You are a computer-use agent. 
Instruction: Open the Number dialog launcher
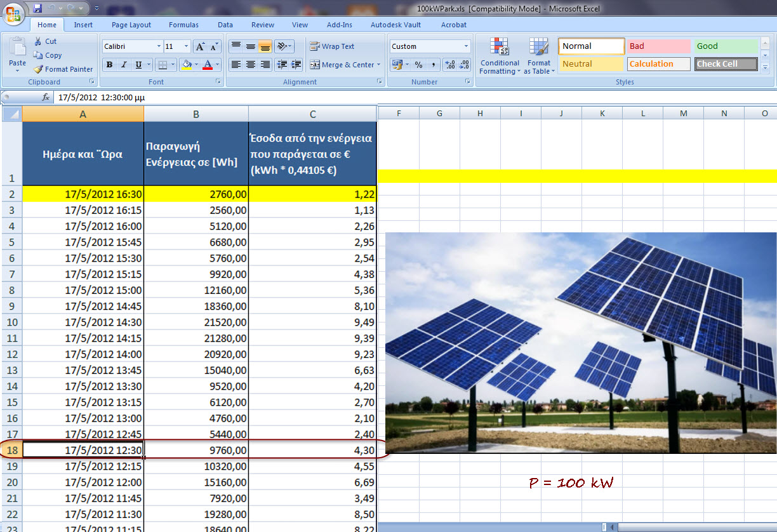click(x=468, y=82)
